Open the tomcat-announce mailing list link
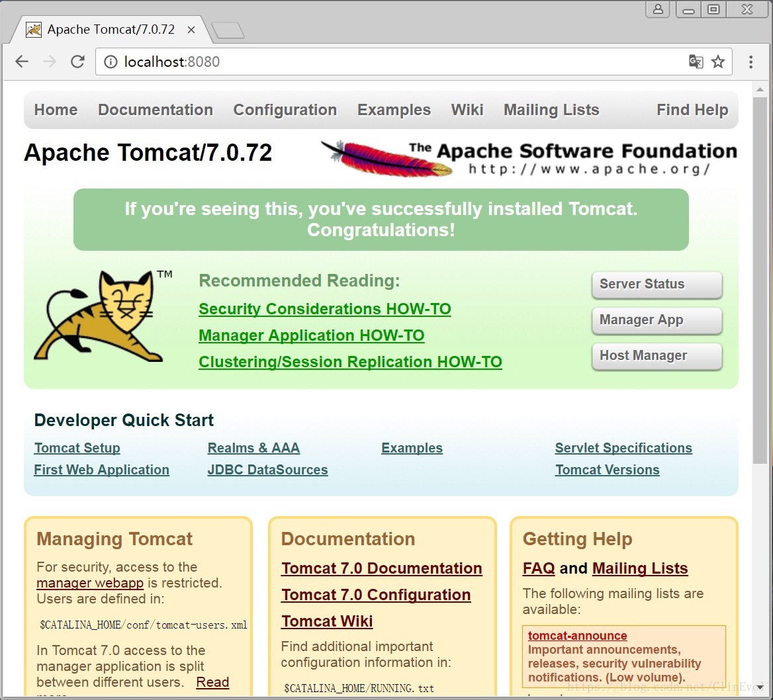The height and width of the screenshot is (700, 773). 576,635
